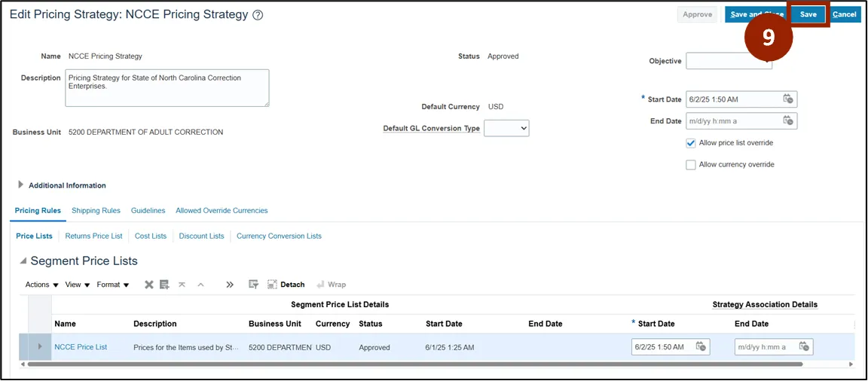Switch to the Shipping Rules tab
Viewport: 868px width, 381px height.
pyautogui.click(x=96, y=211)
